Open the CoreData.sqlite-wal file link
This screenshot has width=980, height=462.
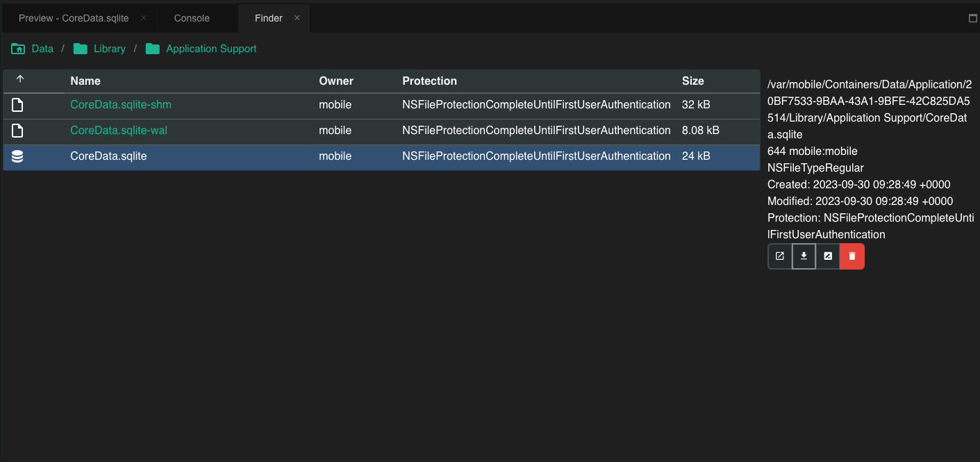(x=119, y=131)
